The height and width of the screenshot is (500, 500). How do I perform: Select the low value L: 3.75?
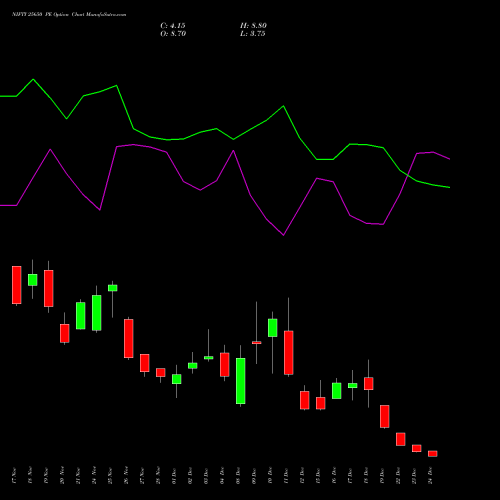[x=253, y=34]
